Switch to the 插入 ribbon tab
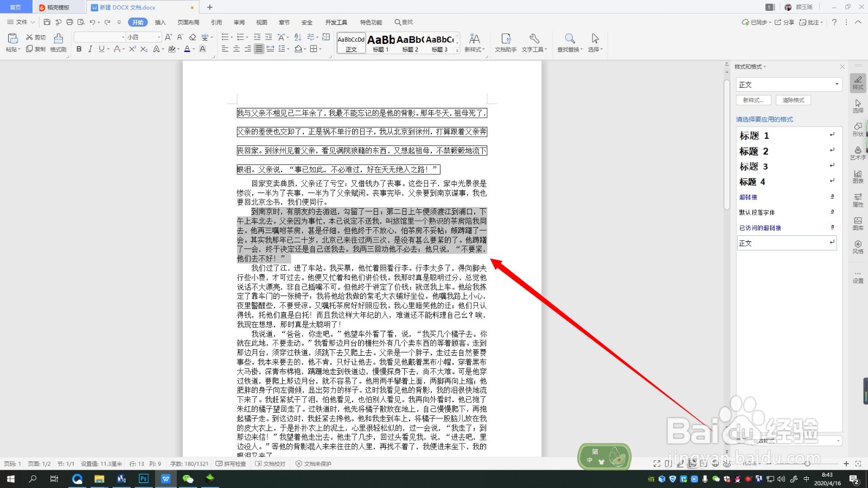The image size is (868, 488). 161,22
